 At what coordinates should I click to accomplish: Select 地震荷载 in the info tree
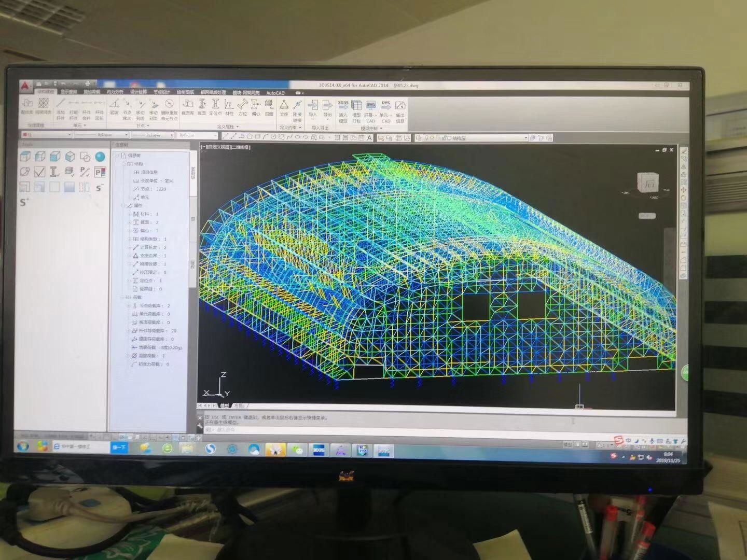click(x=156, y=348)
